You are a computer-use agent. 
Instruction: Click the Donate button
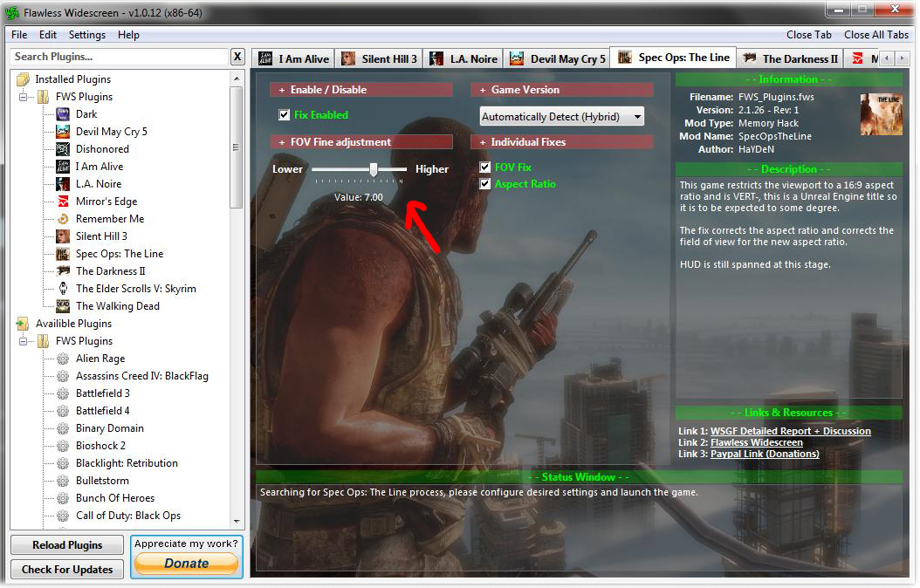pos(187,564)
